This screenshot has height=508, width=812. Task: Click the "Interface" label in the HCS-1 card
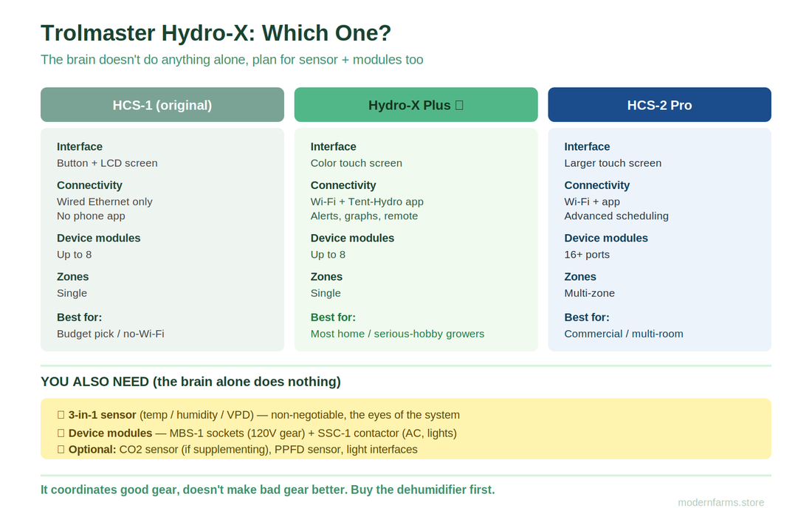pos(80,146)
